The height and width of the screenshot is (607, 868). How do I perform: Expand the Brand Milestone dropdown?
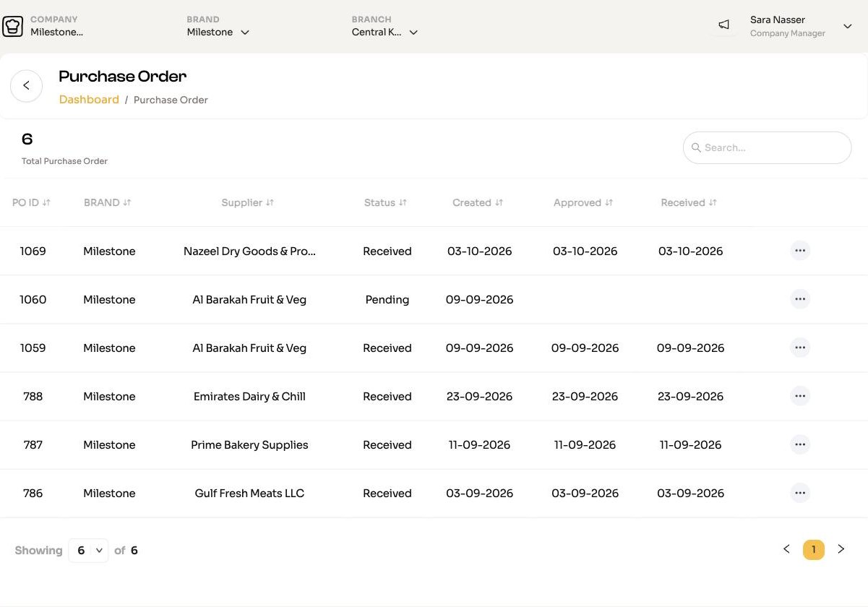click(218, 32)
